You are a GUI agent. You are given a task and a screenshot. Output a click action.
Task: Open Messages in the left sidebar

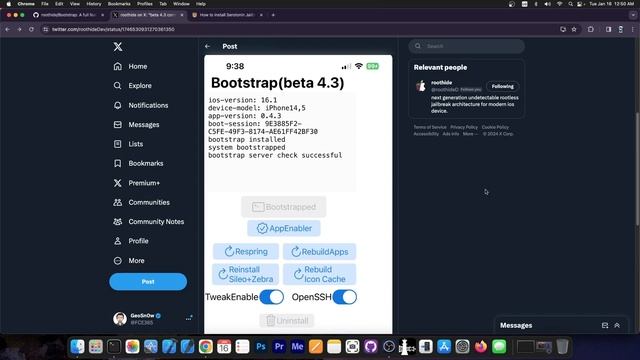click(x=136, y=124)
